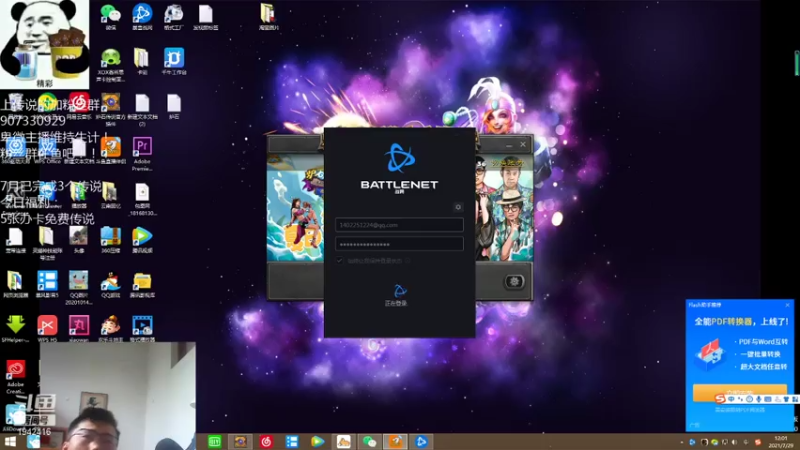Image resolution: width=800 pixels, height=450 pixels.
Task: Click the right character promo artwork in the launcher
Action: 504,208
